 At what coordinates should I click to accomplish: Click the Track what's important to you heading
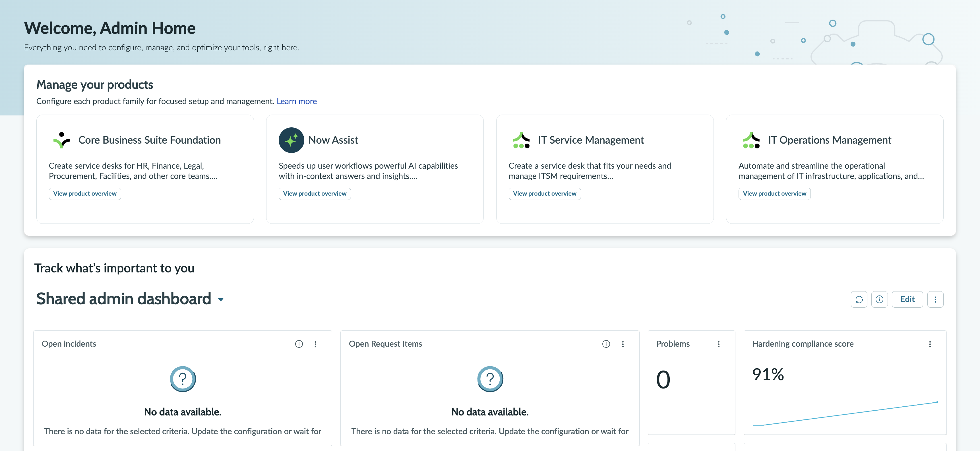114,268
